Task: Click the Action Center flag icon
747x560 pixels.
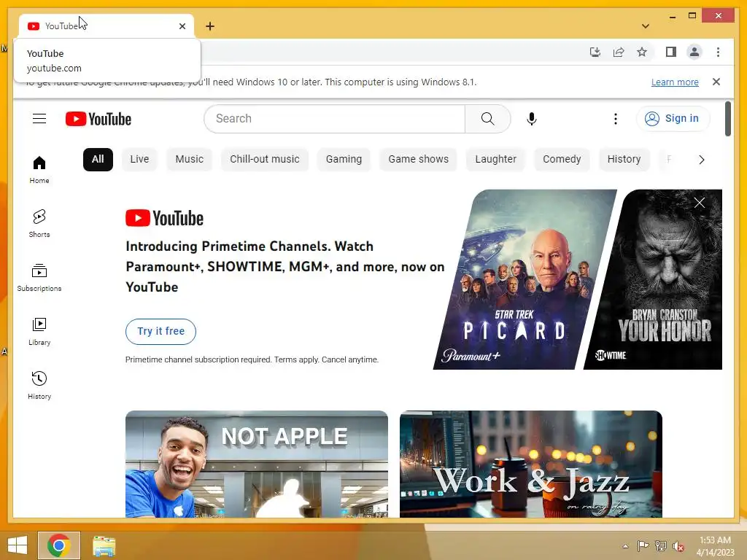Action: point(643,546)
